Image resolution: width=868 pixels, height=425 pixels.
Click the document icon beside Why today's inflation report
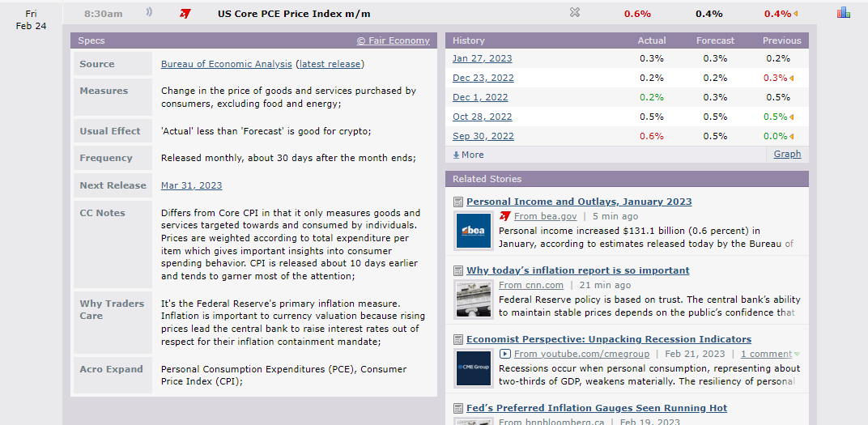click(457, 270)
